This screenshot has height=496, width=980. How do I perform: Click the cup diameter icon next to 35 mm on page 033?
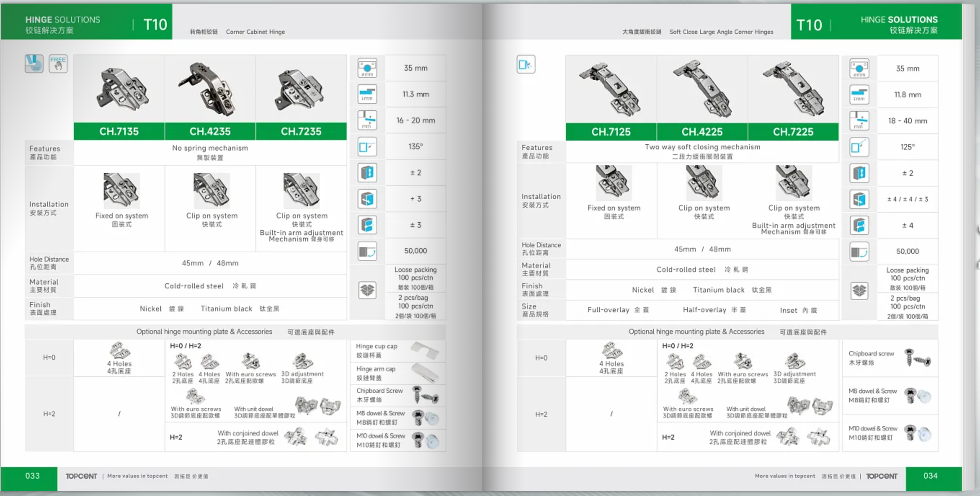coord(367,68)
